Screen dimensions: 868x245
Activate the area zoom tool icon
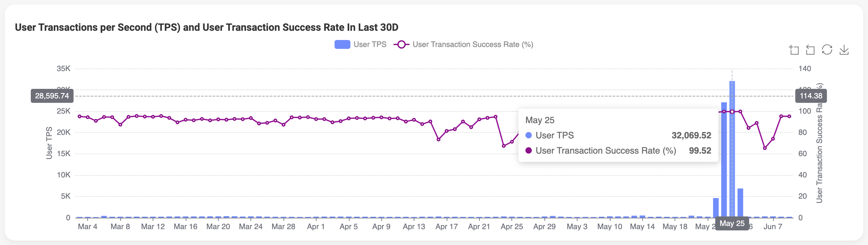click(x=794, y=50)
